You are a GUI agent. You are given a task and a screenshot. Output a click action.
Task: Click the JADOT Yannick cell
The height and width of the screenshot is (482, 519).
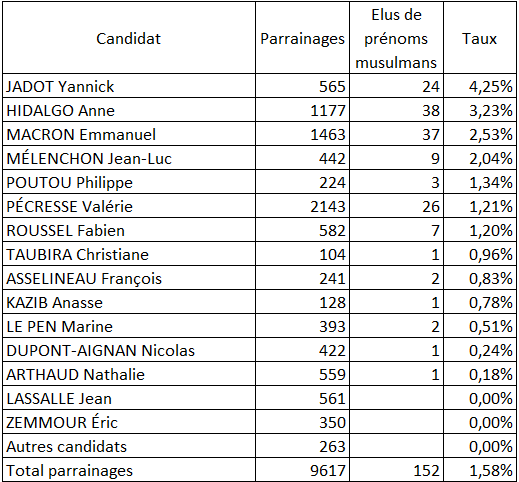click(x=129, y=86)
